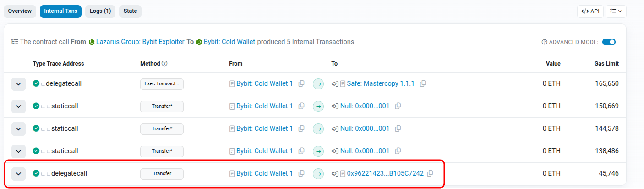Open the list view options dropdown
The height and width of the screenshot is (189, 644).
(x=616, y=11)
